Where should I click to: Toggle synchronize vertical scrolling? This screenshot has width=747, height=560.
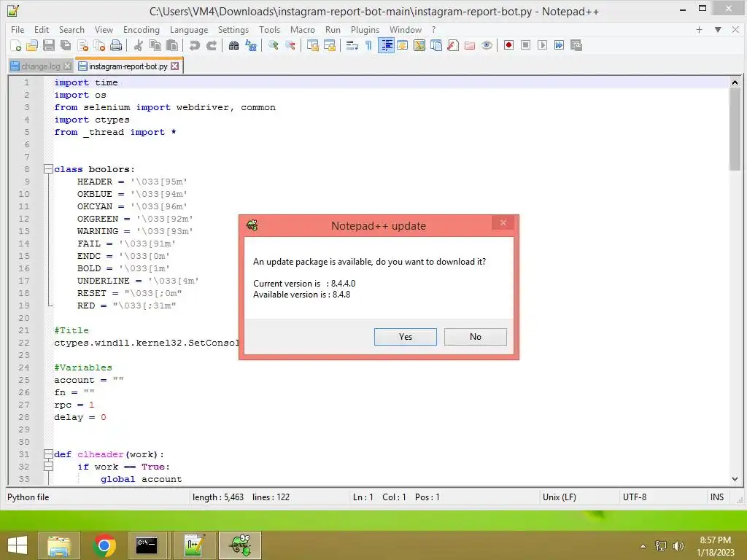[312, 45]
